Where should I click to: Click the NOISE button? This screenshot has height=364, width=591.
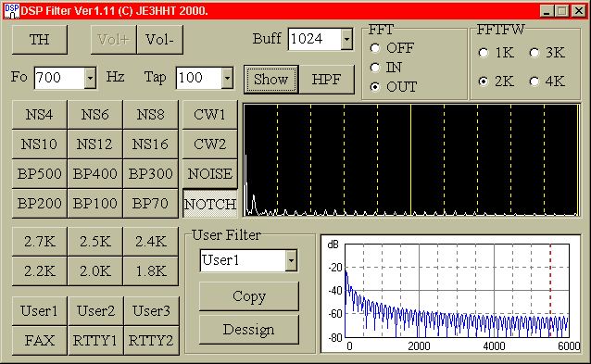coord(210,174)
